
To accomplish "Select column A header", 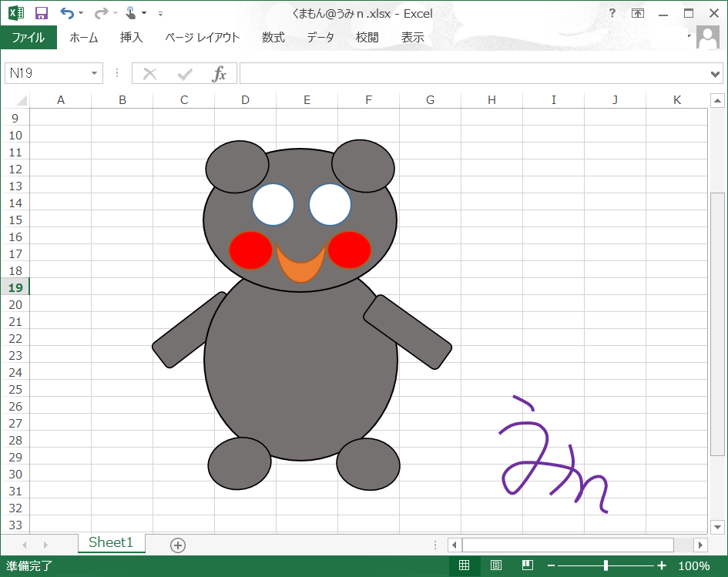I will (x=61, y=100).
